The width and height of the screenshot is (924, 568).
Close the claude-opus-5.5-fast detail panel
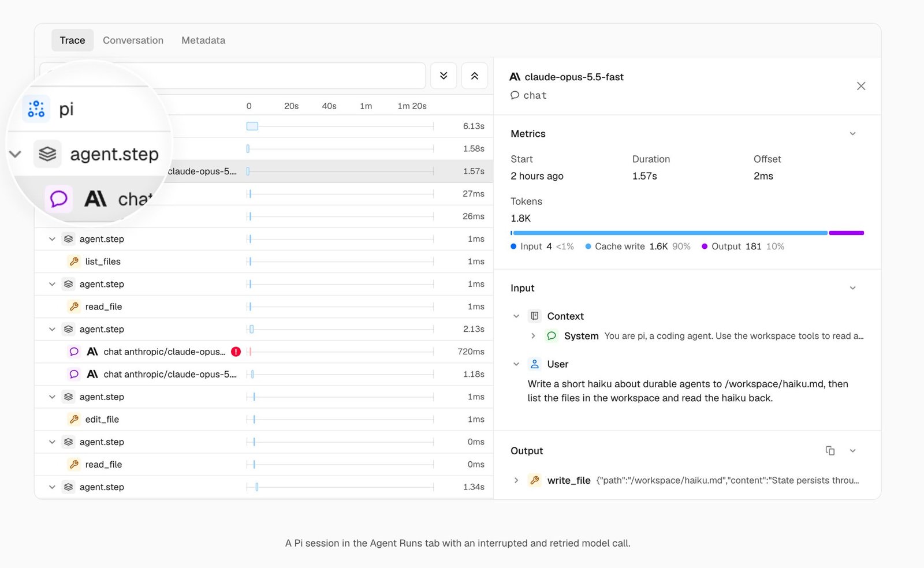(861, 86)
